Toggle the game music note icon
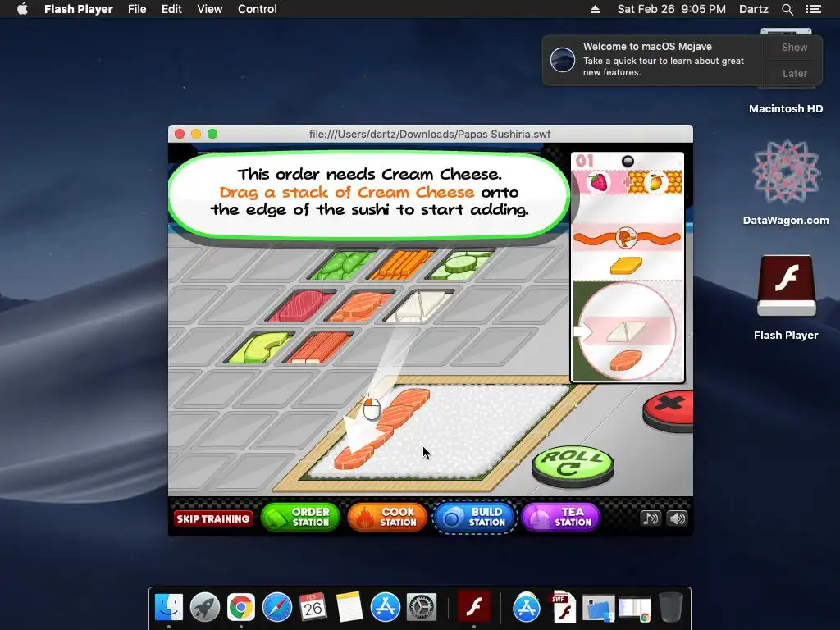Viewport: 840px width, 630px height. pos(651,518)
